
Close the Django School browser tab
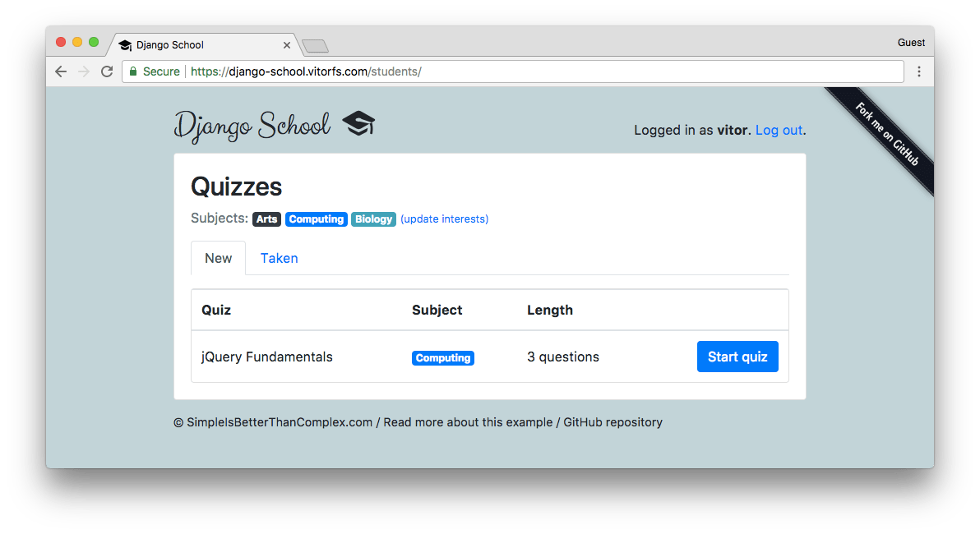[287, 45]
